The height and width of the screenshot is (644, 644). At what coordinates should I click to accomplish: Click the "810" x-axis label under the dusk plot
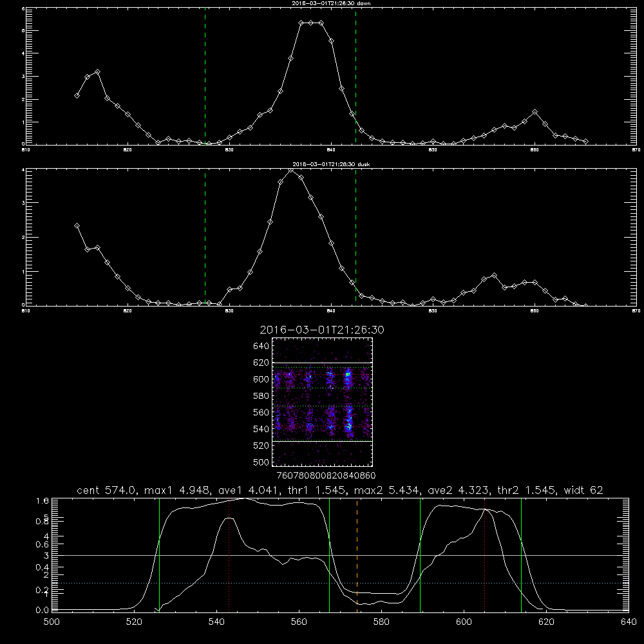tap(26, 311)
